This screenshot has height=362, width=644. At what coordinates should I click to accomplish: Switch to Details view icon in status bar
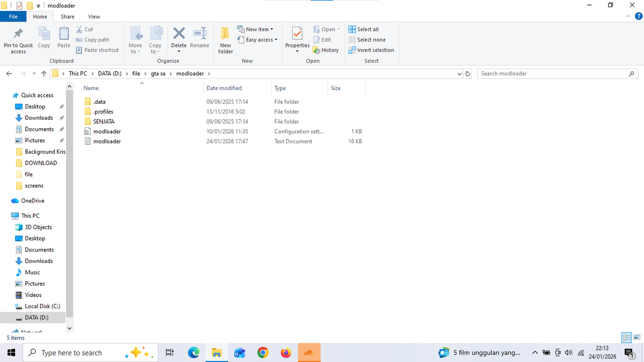626,338
